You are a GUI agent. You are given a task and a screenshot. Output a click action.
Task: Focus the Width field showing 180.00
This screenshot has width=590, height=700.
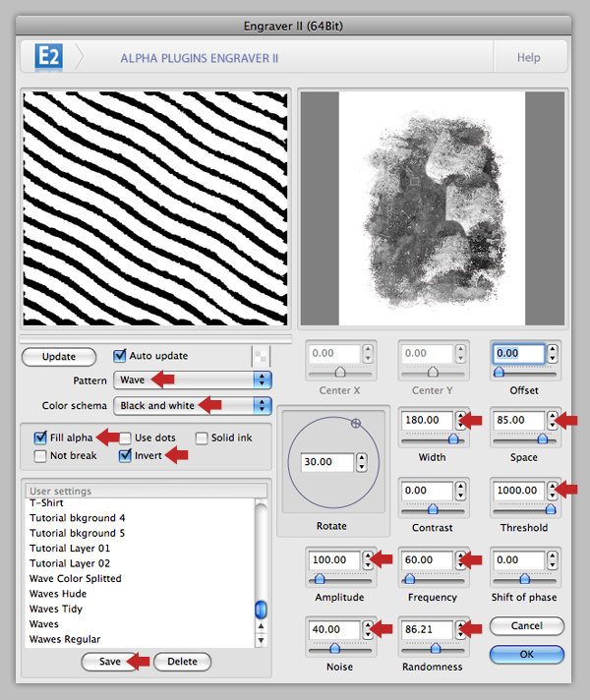[x=428, y=420]
